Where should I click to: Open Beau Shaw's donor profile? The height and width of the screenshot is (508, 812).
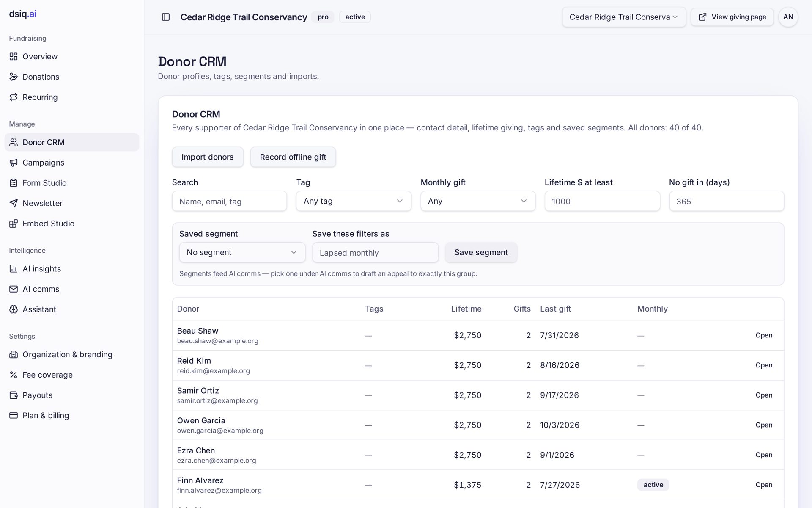[x=764, y=335]
